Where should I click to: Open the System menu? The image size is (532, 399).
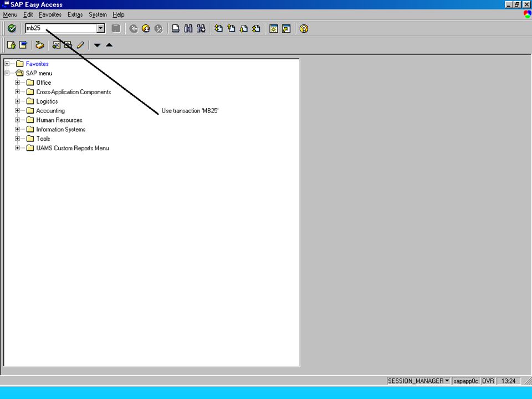[98, 14]
